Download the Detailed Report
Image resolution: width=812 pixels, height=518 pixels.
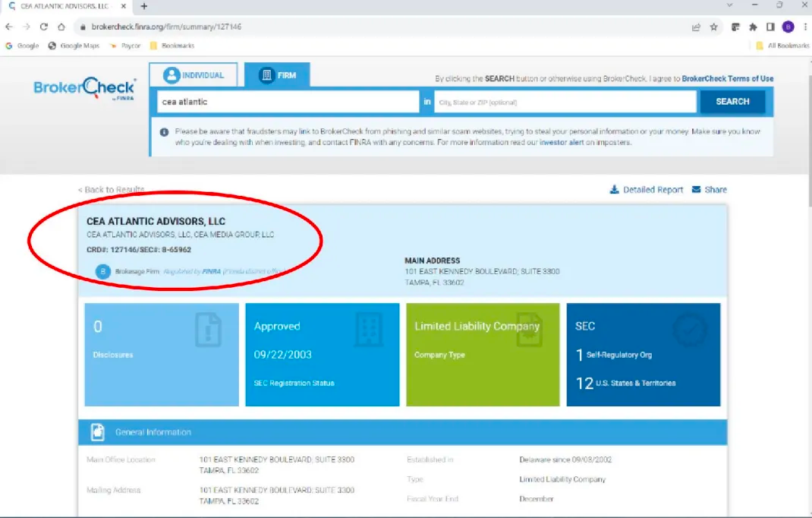click(647, 190)
